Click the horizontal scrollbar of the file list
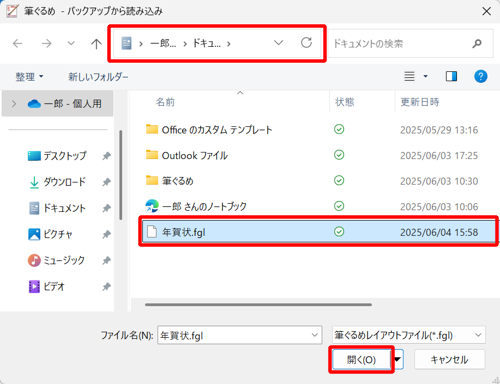Viewport: 500px width, 384px height. (x=258, y=304)
